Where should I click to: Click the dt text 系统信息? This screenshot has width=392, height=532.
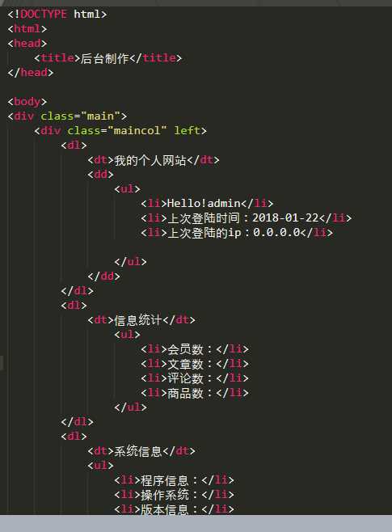138,451
